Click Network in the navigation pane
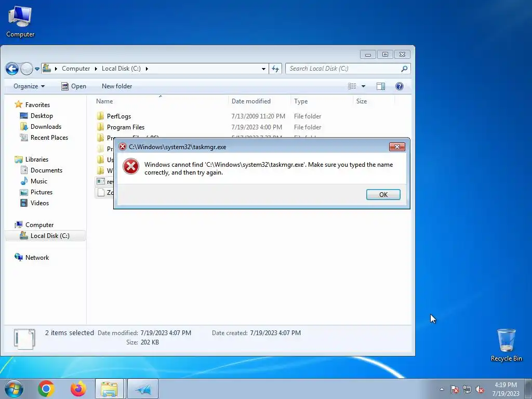This screenshot has height=399, width=532. click(x=37, y=257)
